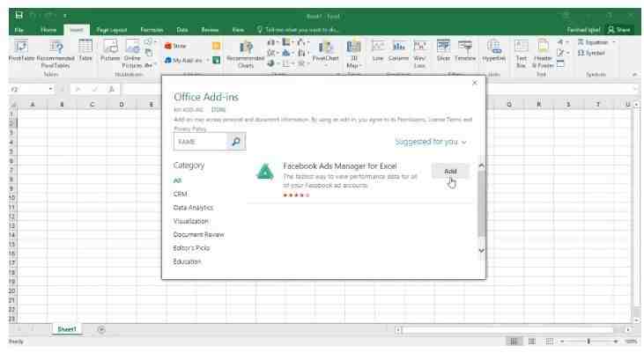The width and height of the screenshot is (644, 353).
Task: Select the Education category
Action: coord(187,261)
